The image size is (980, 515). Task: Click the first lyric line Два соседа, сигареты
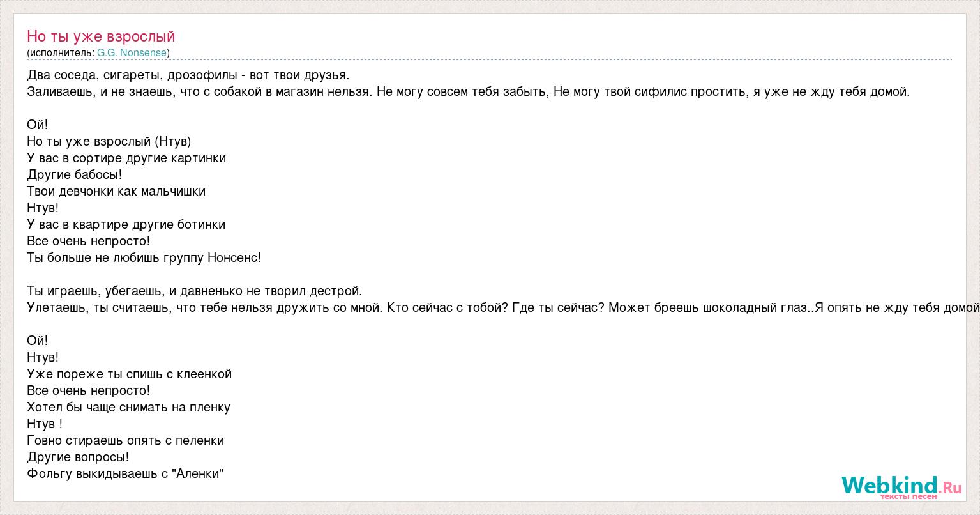coord(188,75)
